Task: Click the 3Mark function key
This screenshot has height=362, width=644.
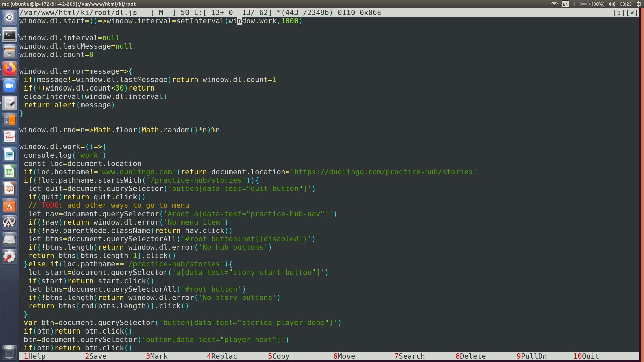Action: (157, 356)
